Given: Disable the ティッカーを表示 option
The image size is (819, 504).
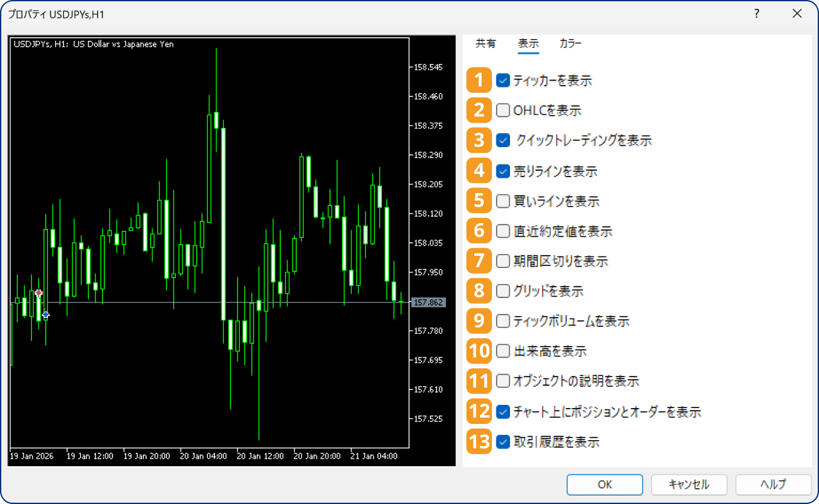Looking at the screenshot, I should 502,81.
